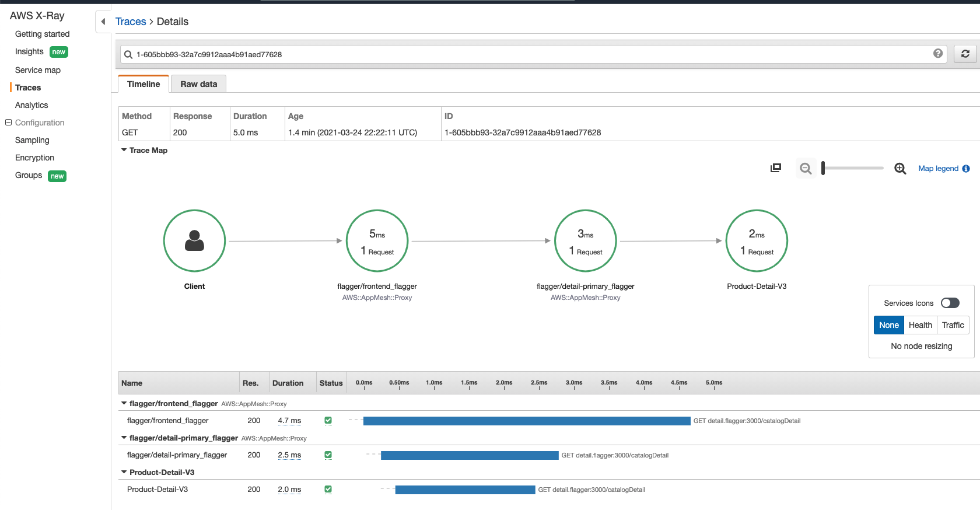Switch to the Raw data tab
The height and width of the screenshot is (510, 980).
tap(199, 84)
